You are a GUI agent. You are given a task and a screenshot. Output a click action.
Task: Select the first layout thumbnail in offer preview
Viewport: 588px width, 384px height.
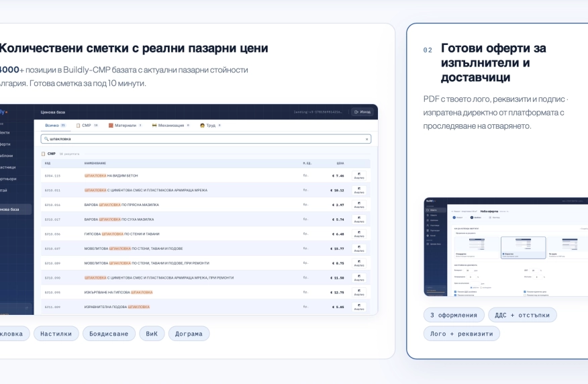(x=477, y=248)
